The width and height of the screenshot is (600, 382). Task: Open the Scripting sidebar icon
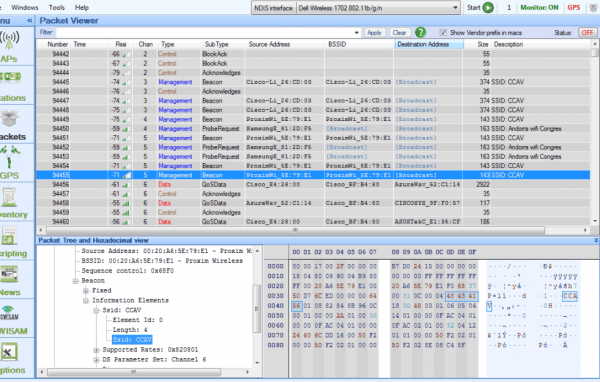8,235
